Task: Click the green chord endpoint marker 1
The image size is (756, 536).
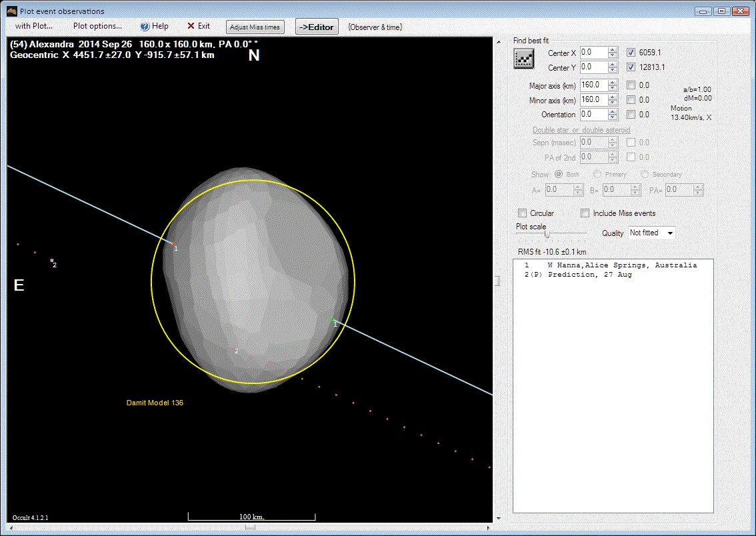Action: pos(332,319)
